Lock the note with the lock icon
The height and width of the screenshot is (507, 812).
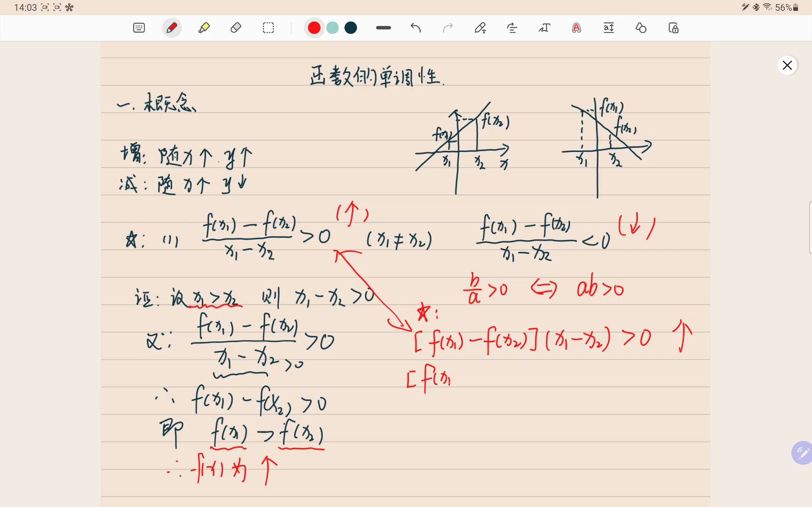(673, 28)
